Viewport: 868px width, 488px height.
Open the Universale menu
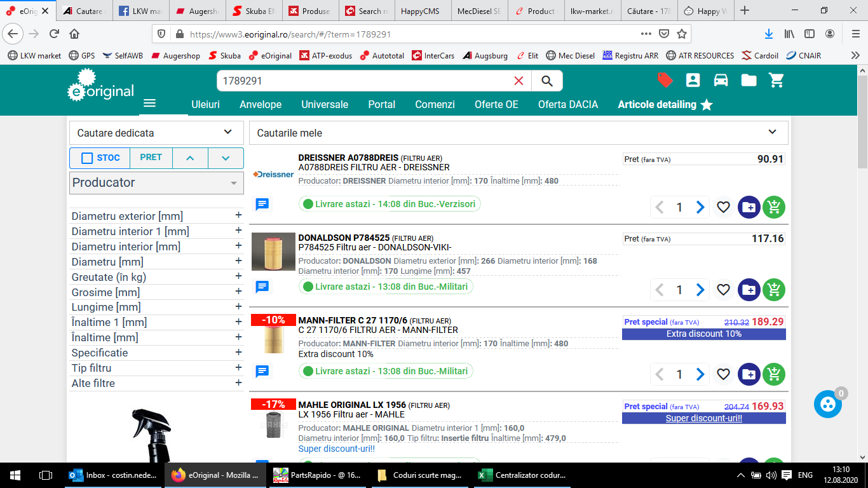[x=325, y=104]
